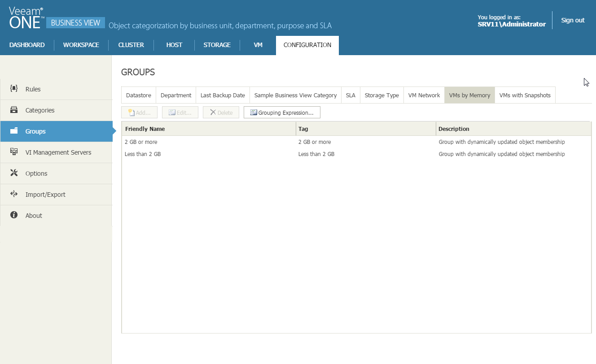Switch to the Workspace tab
The image size is (596, 364).
click(x=81, y=45)
